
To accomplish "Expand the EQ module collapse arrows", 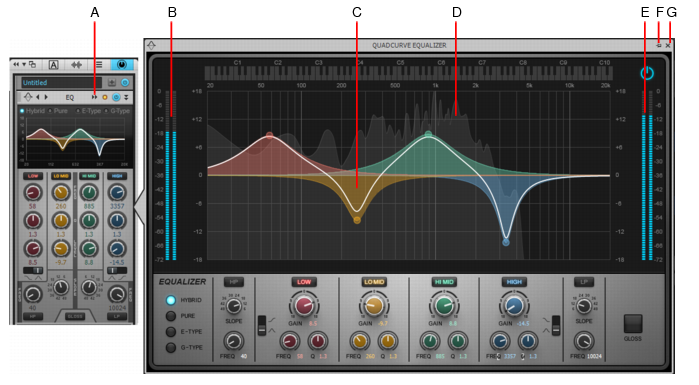I will tap(127, 97).
